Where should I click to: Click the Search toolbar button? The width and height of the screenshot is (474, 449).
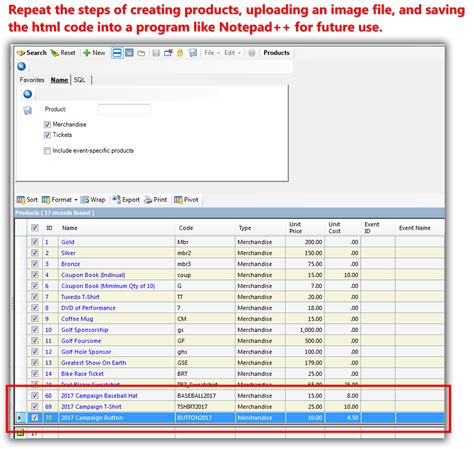[31, 53]
